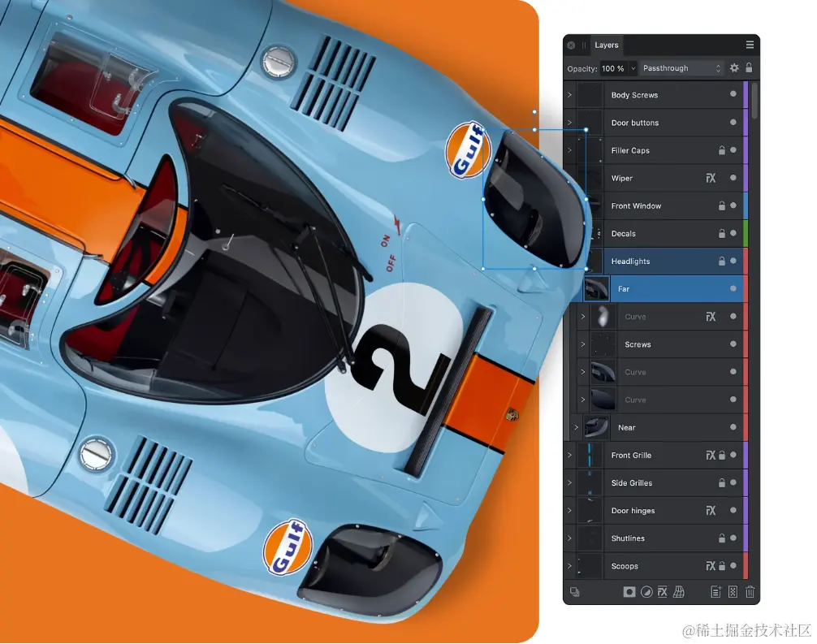Toggle visibility of Door hinges layer
Screen dimensions: 817x644
tap(733, 510)
